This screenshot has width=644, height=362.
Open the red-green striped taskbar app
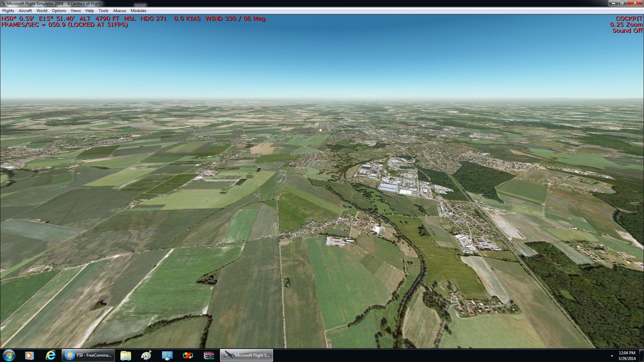188,355
